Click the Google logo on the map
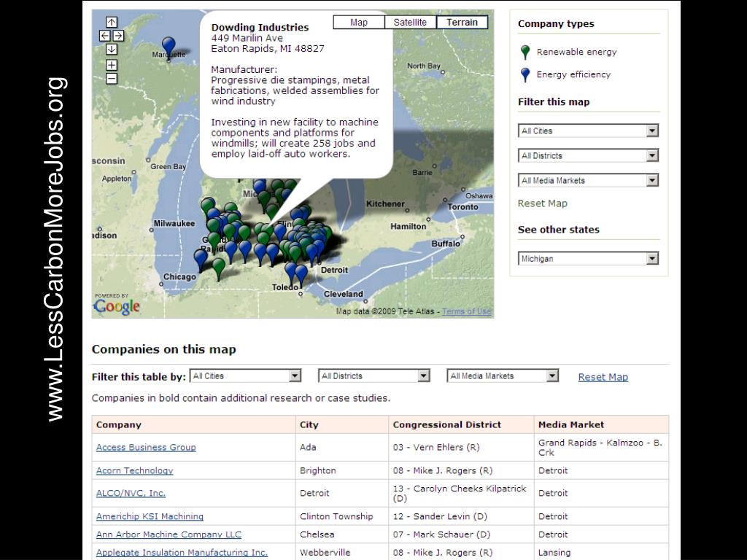 (117, 307)
